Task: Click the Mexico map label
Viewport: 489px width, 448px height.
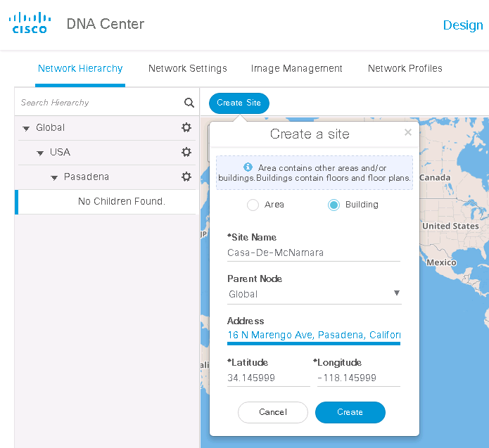Action: [x=441, y=262]
